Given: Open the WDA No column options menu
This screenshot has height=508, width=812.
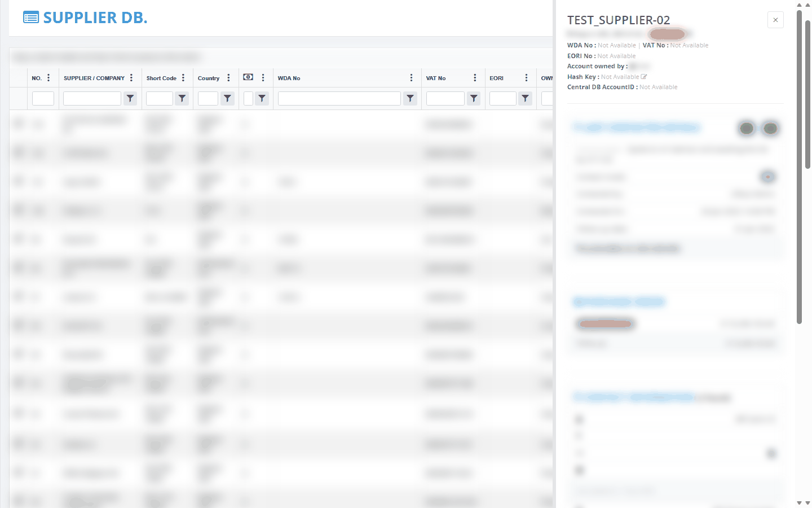Looking at the screenshot, I should pyautogui.click(x=411, y=78).
